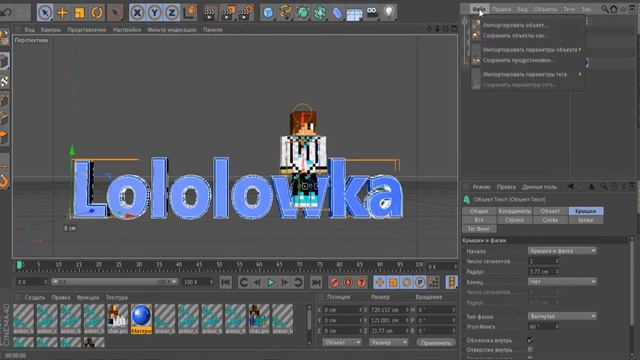The image size is (640, 360).
Task: Add a camera object
Action: point(372,12)
